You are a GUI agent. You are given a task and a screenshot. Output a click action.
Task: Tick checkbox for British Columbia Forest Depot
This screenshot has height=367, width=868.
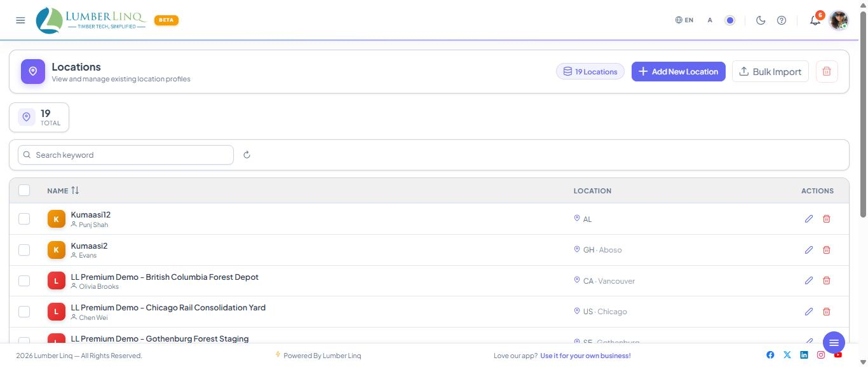click(24, 280)
